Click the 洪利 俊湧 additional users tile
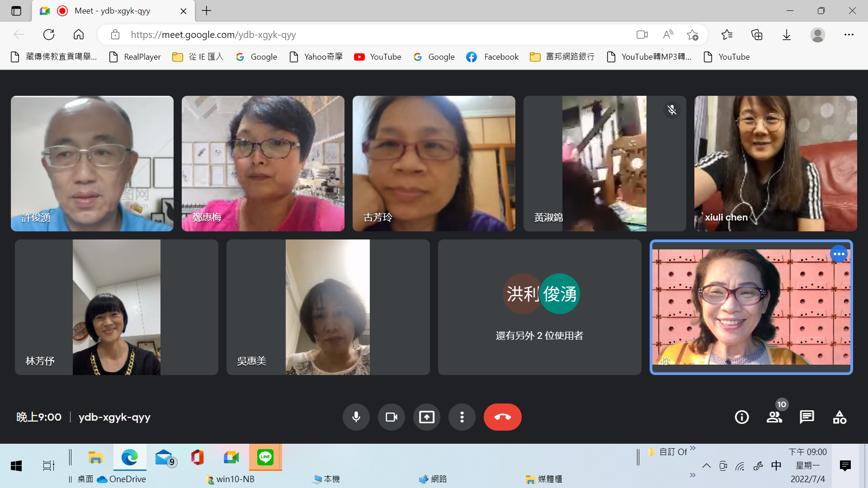The height and width of the screenshot is (488, 868). pos(539,307)
